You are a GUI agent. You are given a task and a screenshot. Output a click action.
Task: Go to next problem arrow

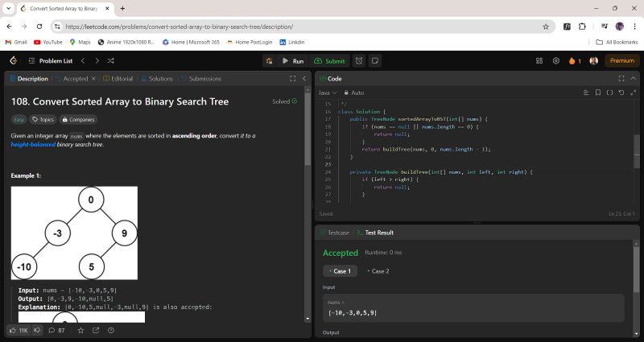(x=97, y=60)
